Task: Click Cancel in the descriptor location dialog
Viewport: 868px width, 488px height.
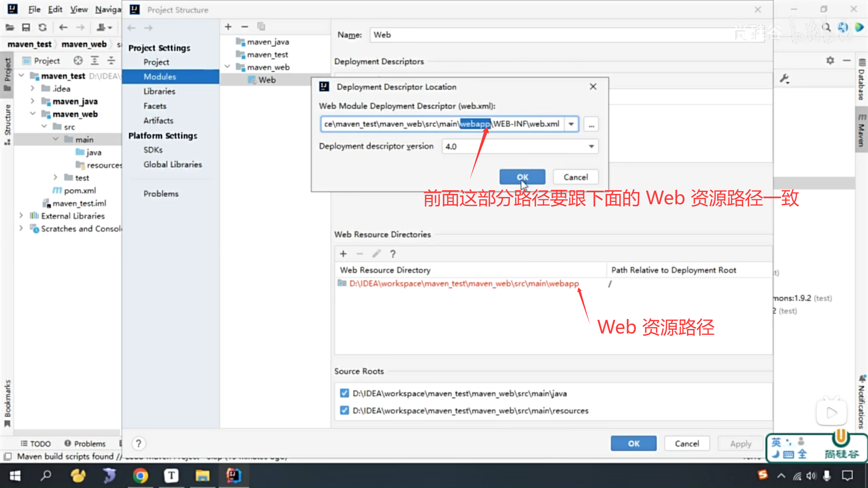Action: pyautogui.click(x=576, y=177)
